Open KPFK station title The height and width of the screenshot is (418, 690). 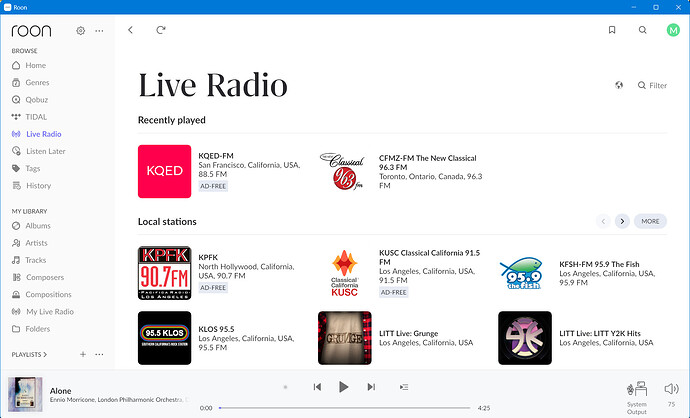click(x=208, y=257)
